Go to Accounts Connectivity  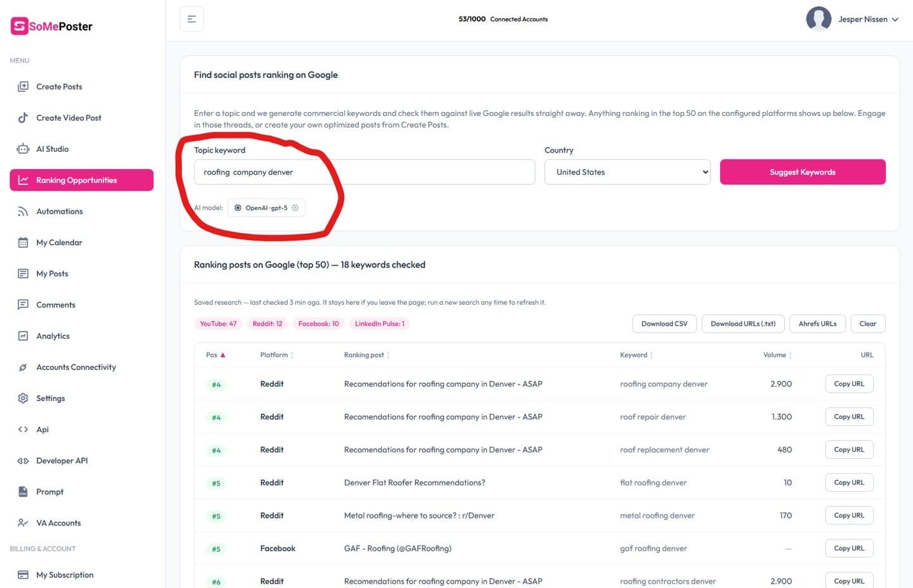click(82, 367)
